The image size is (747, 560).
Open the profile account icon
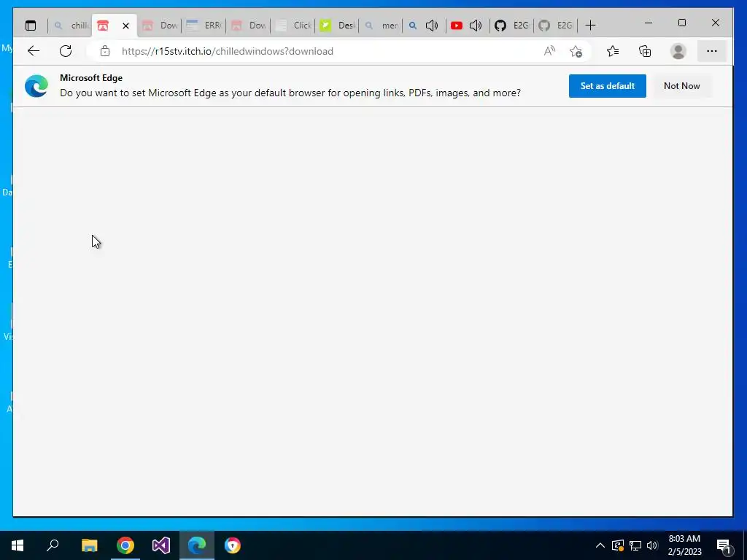pos(678,51)
